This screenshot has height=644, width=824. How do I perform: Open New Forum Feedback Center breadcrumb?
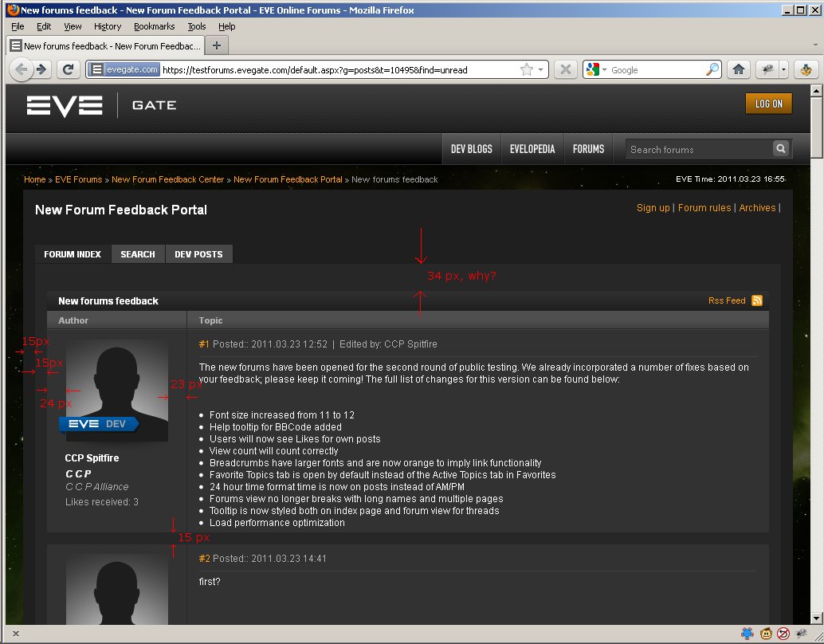click(x=167, y=179)
